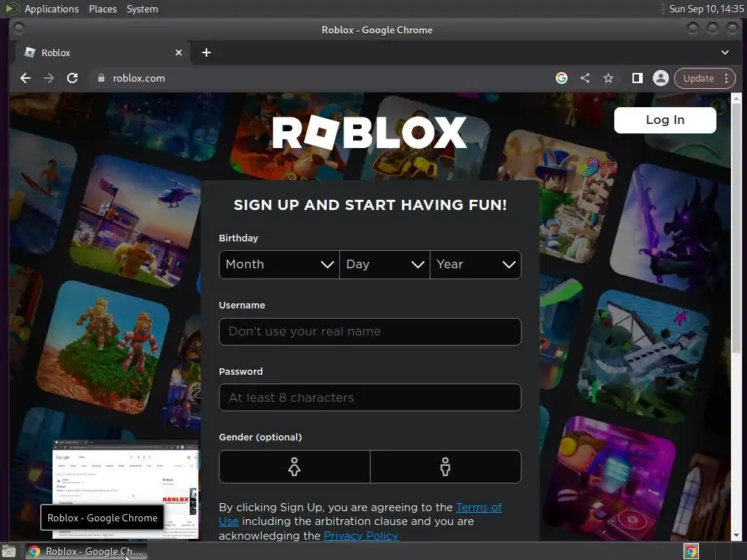Click the Log In button
The height and width of the screenshot is (560, 747).
pyautogui.click(x=665, y=120)
